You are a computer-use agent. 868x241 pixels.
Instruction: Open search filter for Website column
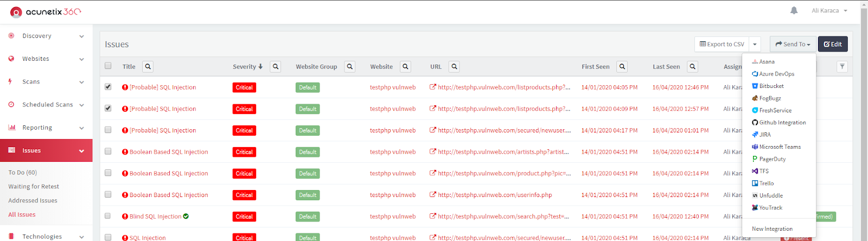pos(406,66)
